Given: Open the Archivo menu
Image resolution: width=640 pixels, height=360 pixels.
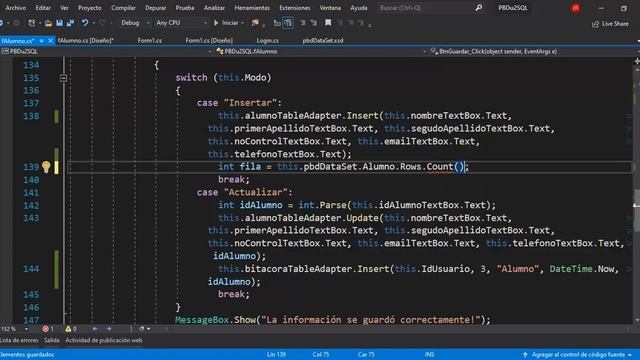Looking at the screenshot, I should click(x=16, y=8).
